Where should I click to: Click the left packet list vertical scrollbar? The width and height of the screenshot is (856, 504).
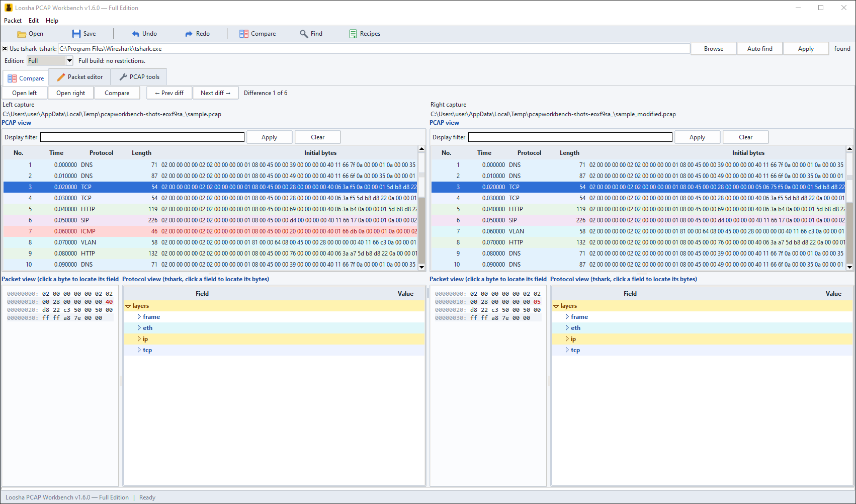pos(421,208)
